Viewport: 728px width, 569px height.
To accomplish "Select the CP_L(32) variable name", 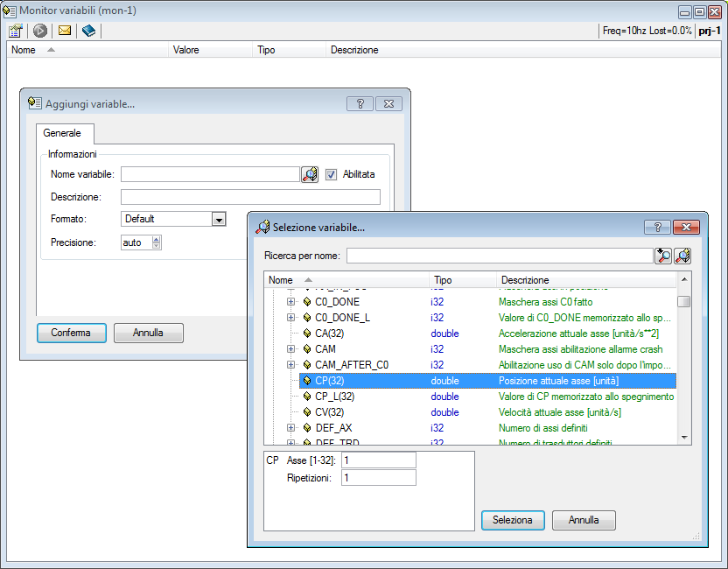I will click(x=335, y=397).
